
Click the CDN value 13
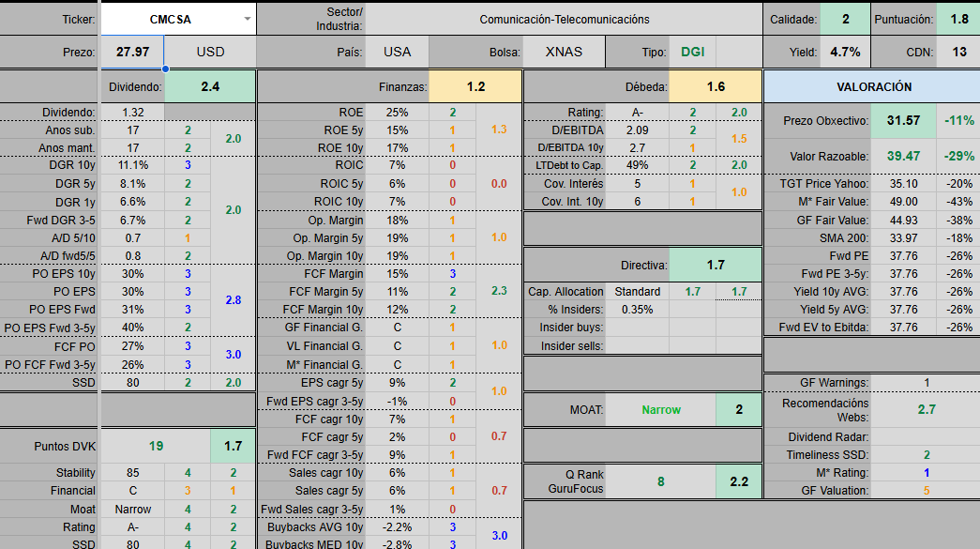(x=958, y=52)
